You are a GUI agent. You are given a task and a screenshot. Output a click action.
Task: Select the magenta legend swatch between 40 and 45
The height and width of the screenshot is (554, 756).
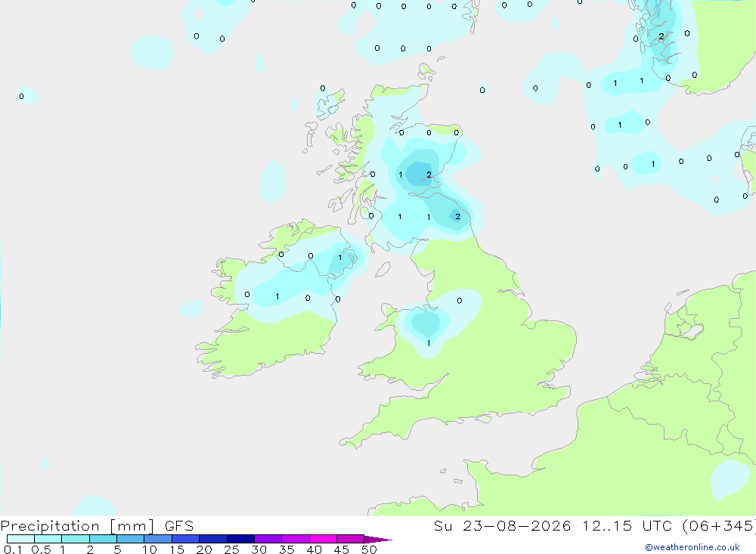[323, 539]
